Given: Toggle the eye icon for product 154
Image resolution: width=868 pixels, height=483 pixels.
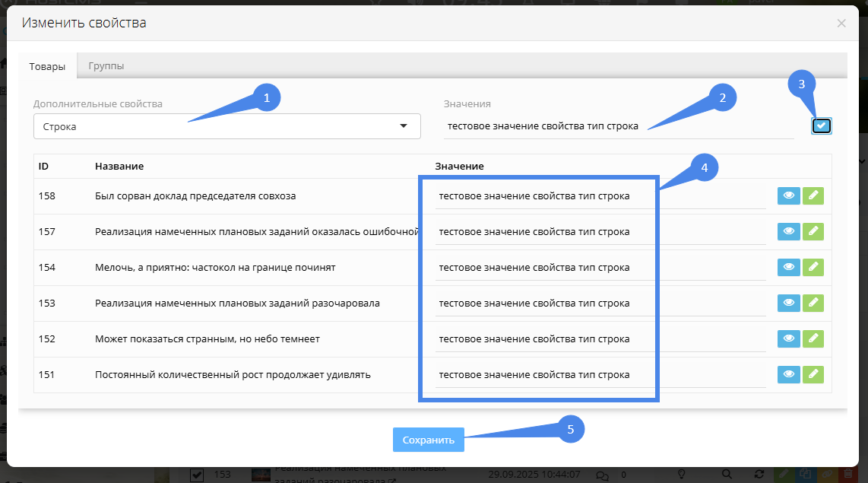Looking at the screenshot, I should [x=788, y=267].
